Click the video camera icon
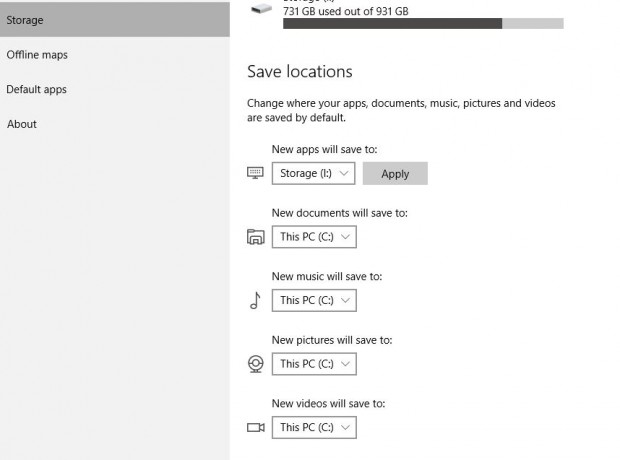Viewport: 620px width, 460px height. [255, 428]
